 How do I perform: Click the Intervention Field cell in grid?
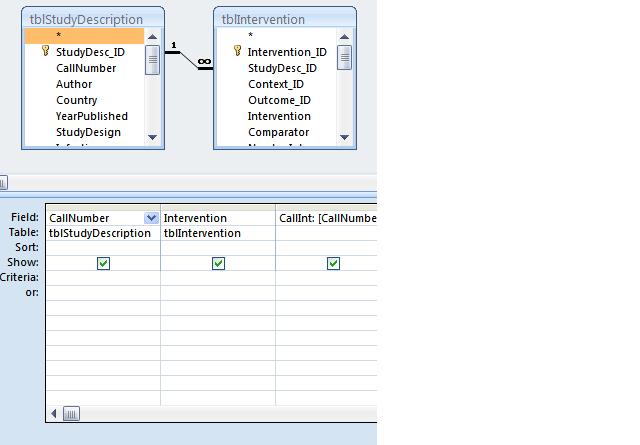218,218
